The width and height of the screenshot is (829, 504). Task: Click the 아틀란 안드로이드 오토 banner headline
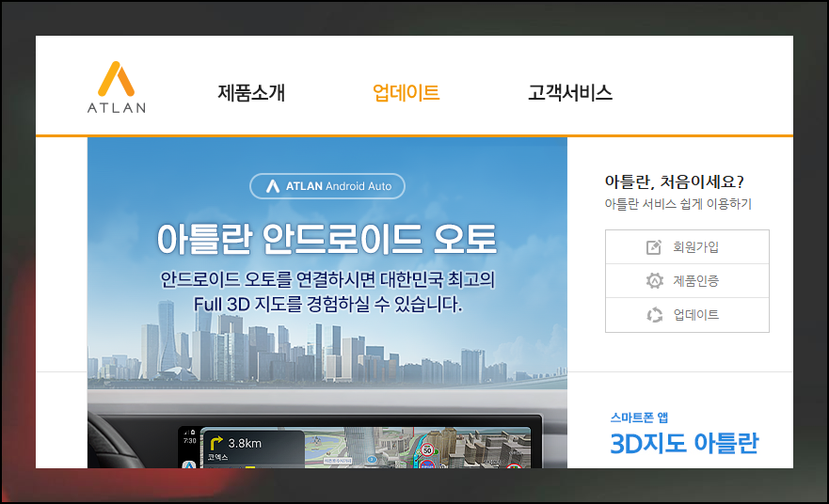(x=327, y=239)
